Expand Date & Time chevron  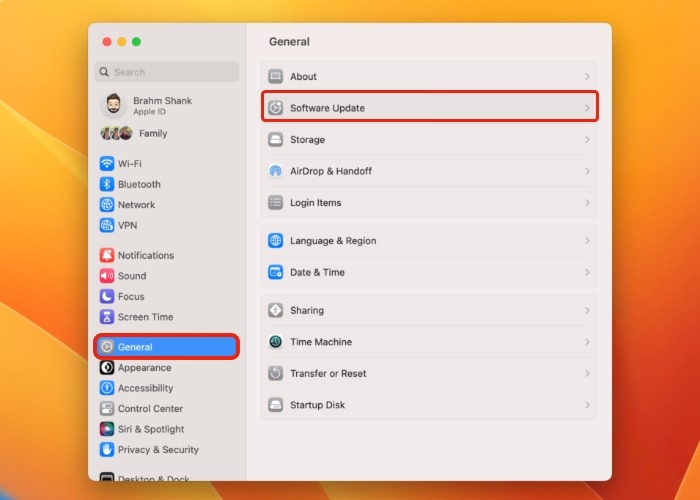pyautogui.click(x=587, y=272)
